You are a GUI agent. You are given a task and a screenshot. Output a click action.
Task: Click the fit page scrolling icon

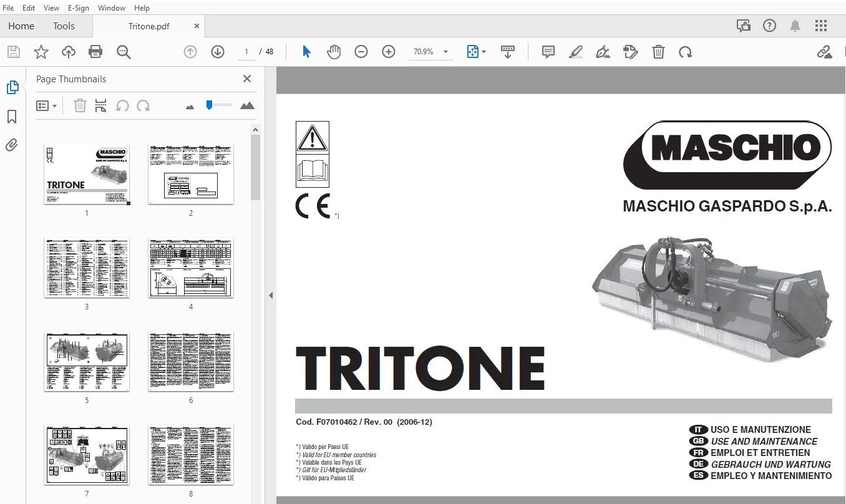coord(474,52)
